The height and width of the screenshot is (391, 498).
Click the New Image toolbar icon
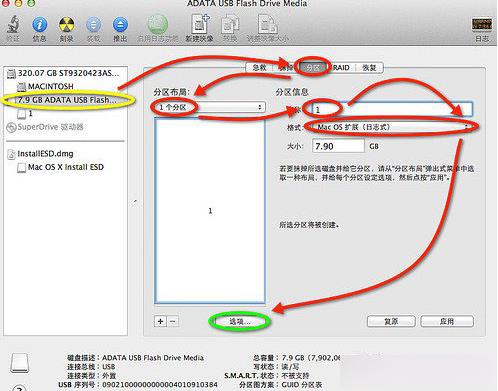(200, 24)
